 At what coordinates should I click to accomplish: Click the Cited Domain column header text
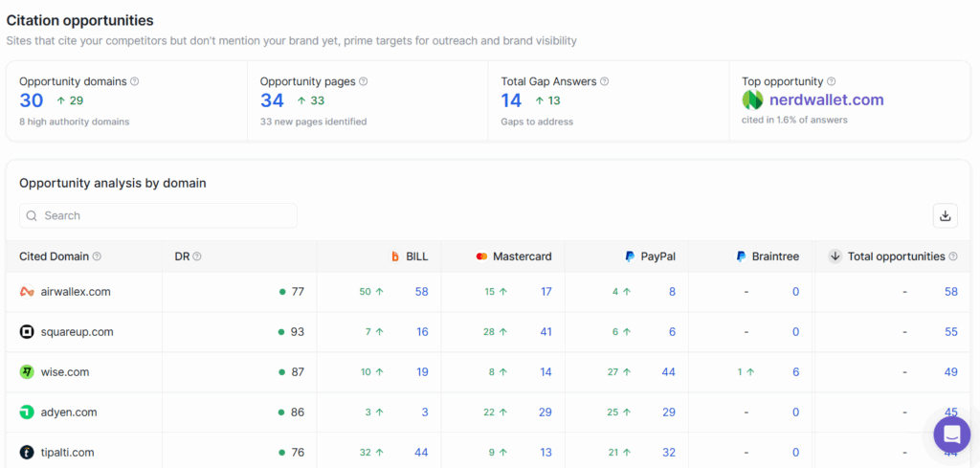(x=54, y=256)
